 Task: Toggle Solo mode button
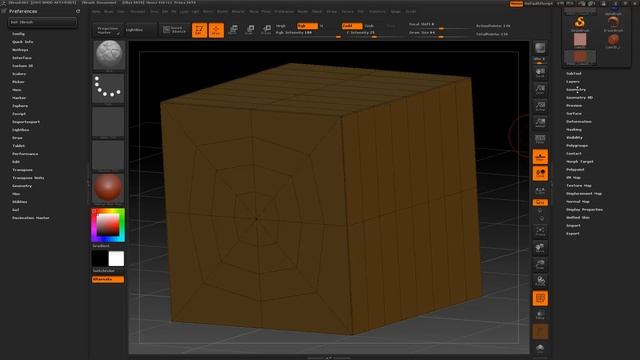[540, 348]
